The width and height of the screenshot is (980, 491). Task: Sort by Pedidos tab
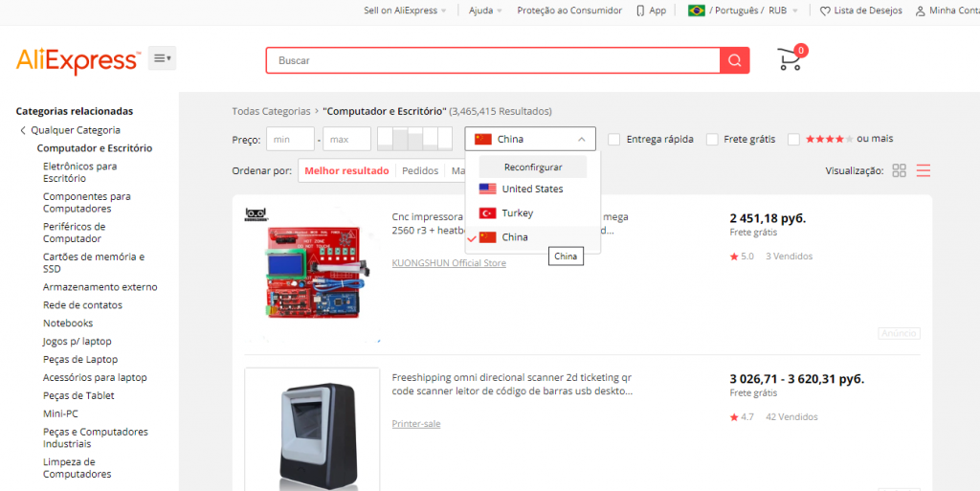tap(420, 170)
